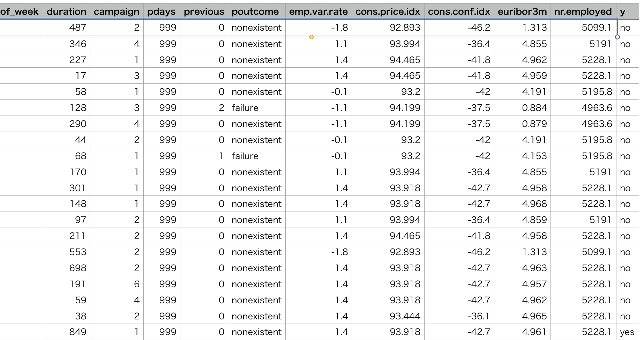Click duration cell with value 290
Viewport: 644px width, 340px height.
pyautogui.click(x=67, y=124)
